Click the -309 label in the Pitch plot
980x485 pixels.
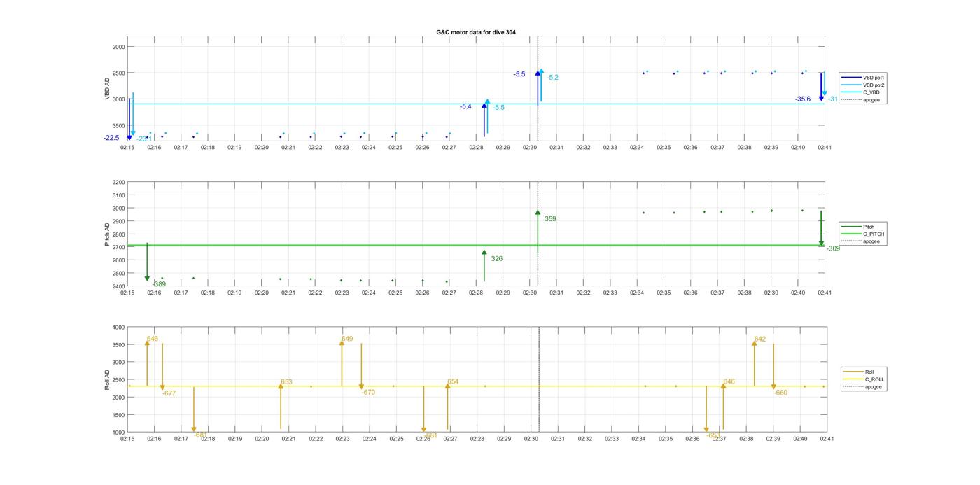833,248
